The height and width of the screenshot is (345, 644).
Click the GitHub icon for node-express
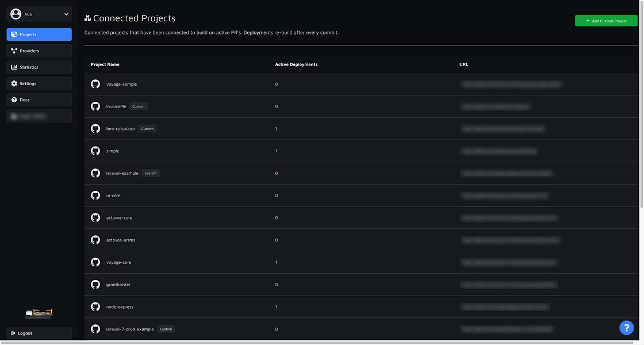pyautogui.click(x=95, y=307)
